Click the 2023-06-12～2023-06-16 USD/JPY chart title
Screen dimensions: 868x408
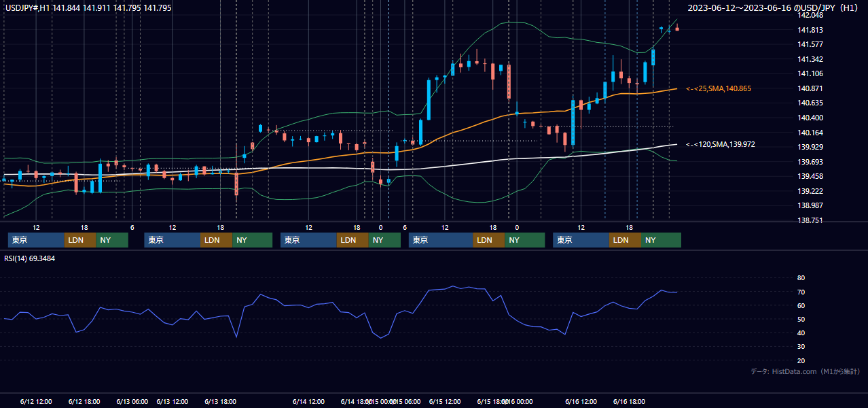pos(774,8)
